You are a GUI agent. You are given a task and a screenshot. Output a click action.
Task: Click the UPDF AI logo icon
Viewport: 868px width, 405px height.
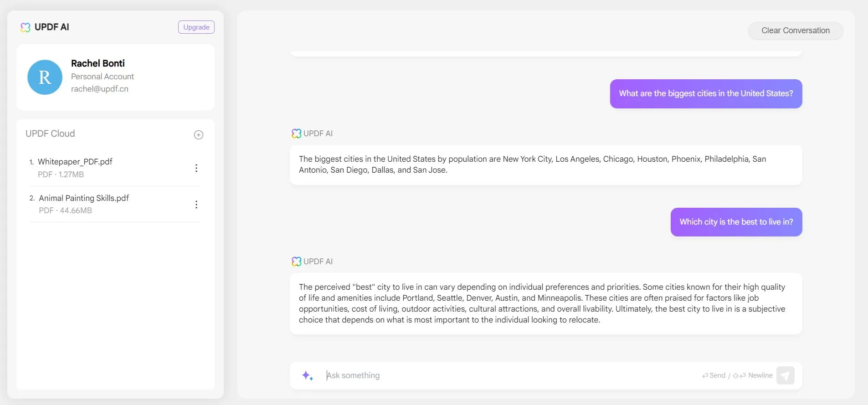click(x=26, y=27)
